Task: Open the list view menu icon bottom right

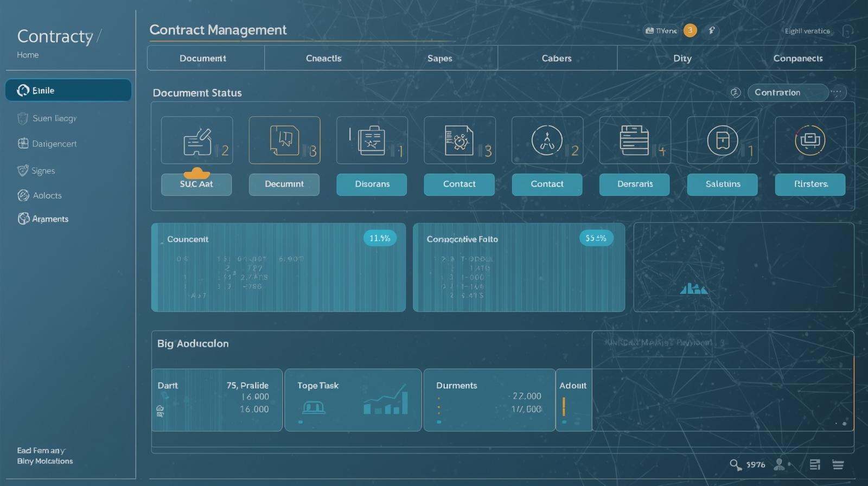Action: [838, 465]
